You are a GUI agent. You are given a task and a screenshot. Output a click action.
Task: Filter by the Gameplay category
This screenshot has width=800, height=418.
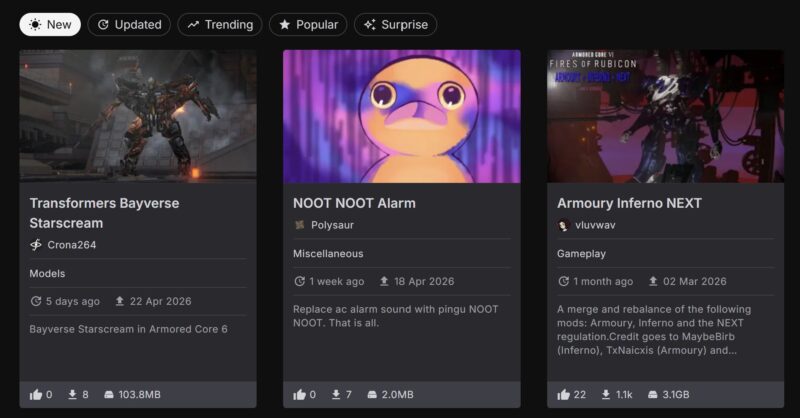(x=581, y=254)
